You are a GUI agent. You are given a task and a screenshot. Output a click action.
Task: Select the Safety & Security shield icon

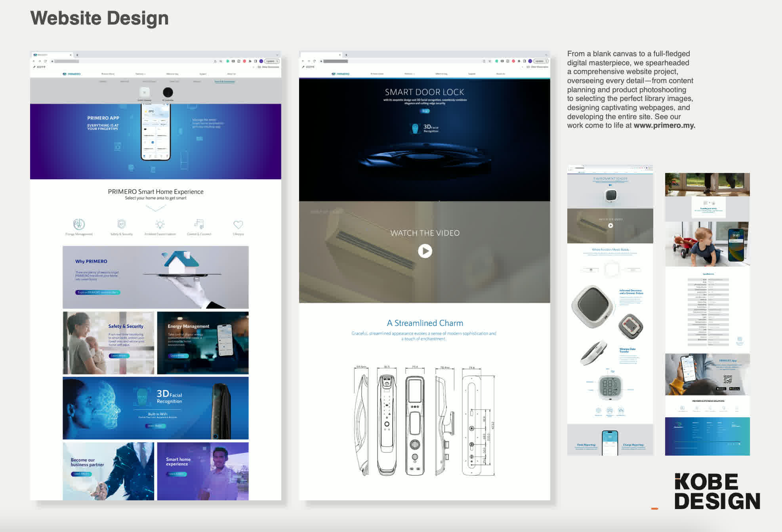[121, 223]
